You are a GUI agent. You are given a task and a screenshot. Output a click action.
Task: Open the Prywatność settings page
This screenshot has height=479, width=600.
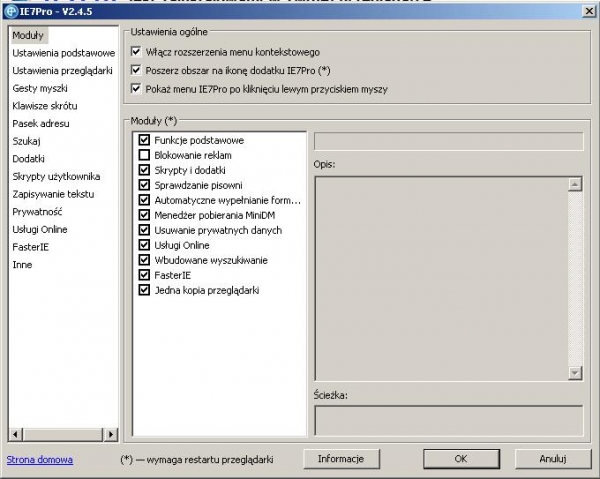point(38,212)
